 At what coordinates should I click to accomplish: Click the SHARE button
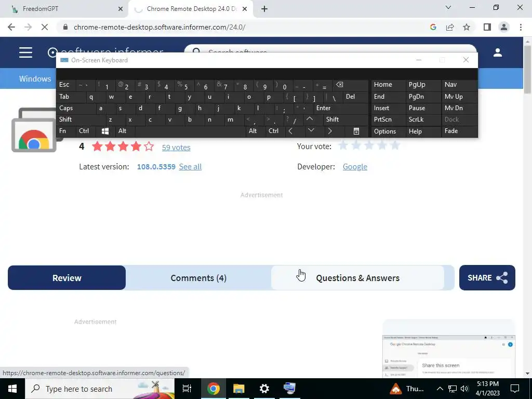tap(487, 278)
